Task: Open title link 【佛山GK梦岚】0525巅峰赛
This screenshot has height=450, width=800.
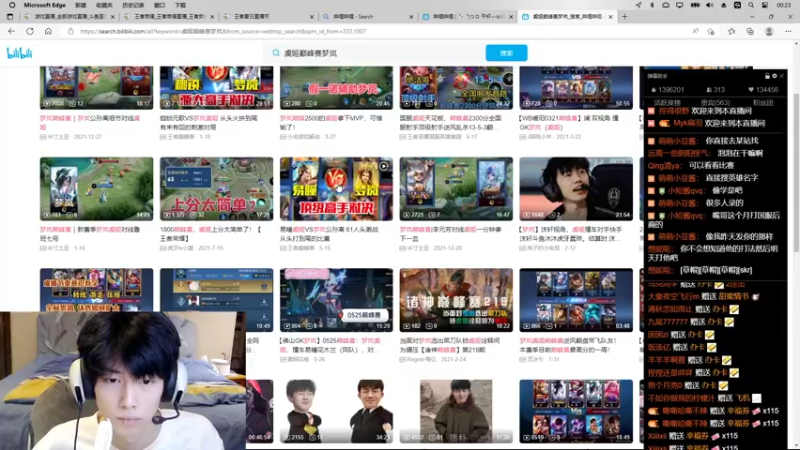Action: 330,345
